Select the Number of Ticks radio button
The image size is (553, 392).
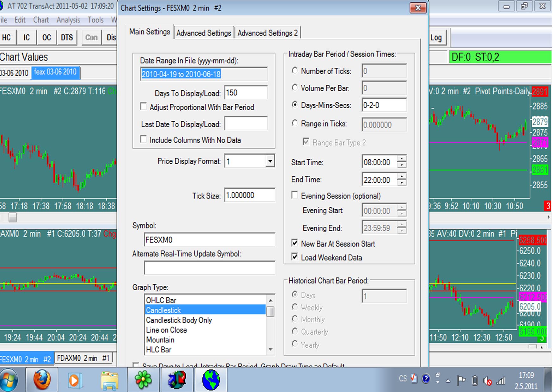pos(295,70)
